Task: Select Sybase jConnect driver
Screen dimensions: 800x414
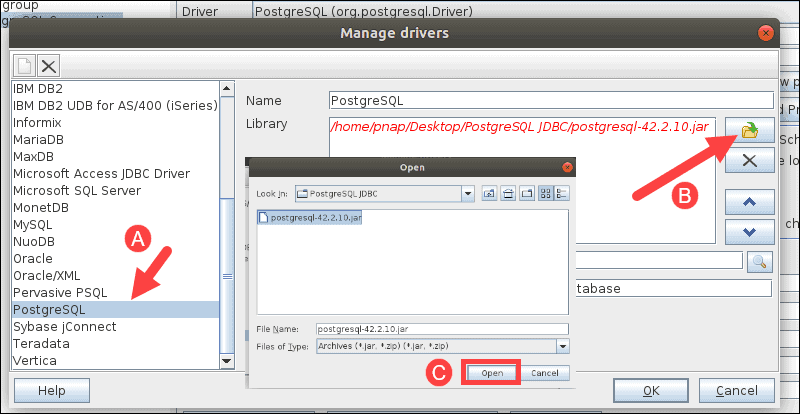Action: (115, 326)
